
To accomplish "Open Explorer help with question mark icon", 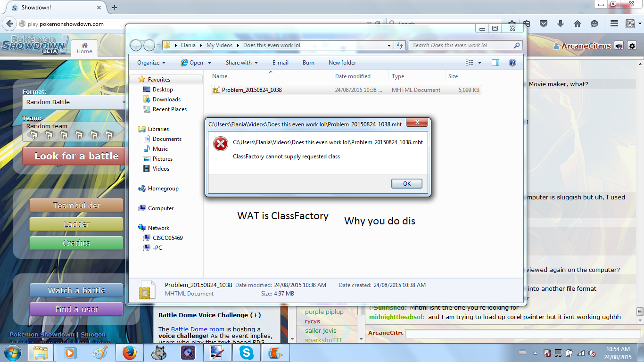I will [x=512, y=63].
